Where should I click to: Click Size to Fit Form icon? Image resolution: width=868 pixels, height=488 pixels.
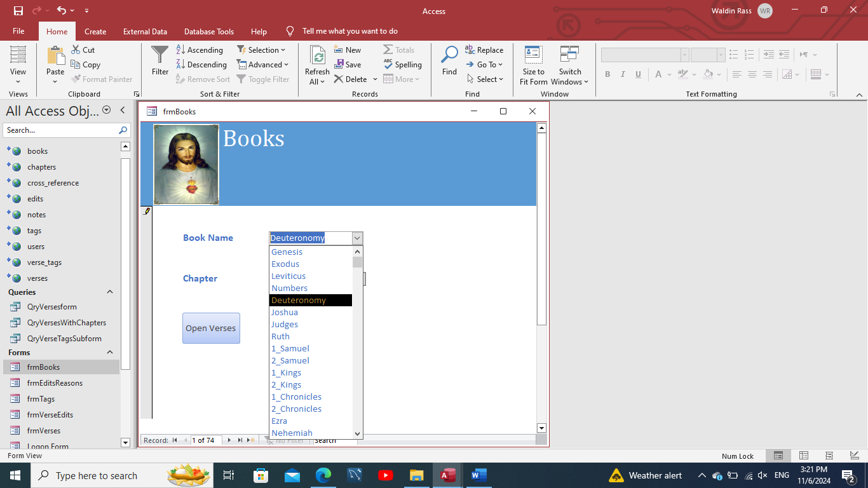533,55
